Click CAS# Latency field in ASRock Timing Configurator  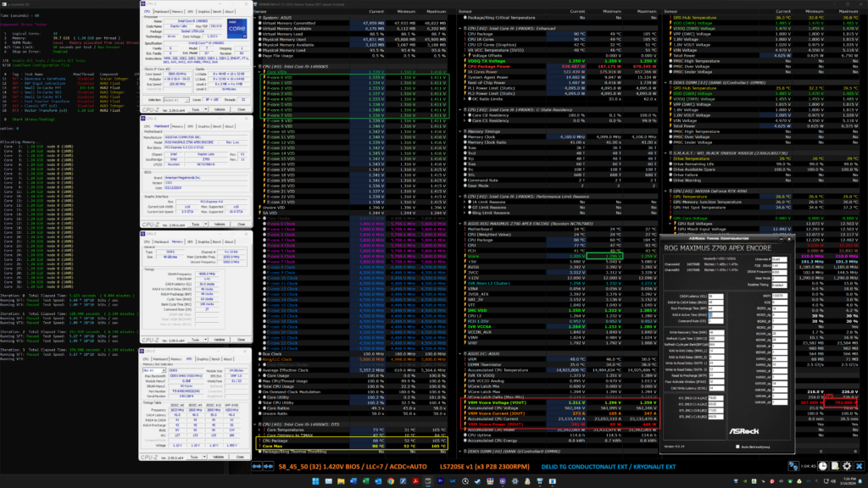(715, 297)
